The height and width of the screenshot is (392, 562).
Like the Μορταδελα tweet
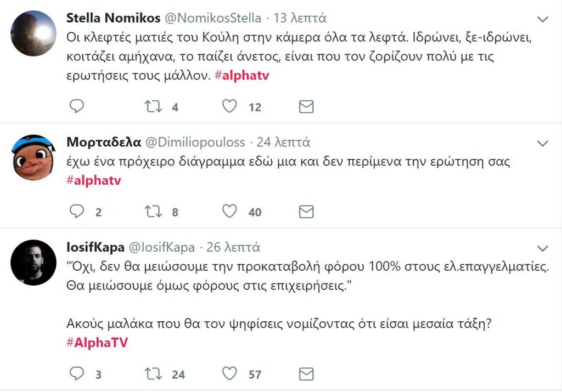[229, 212]
